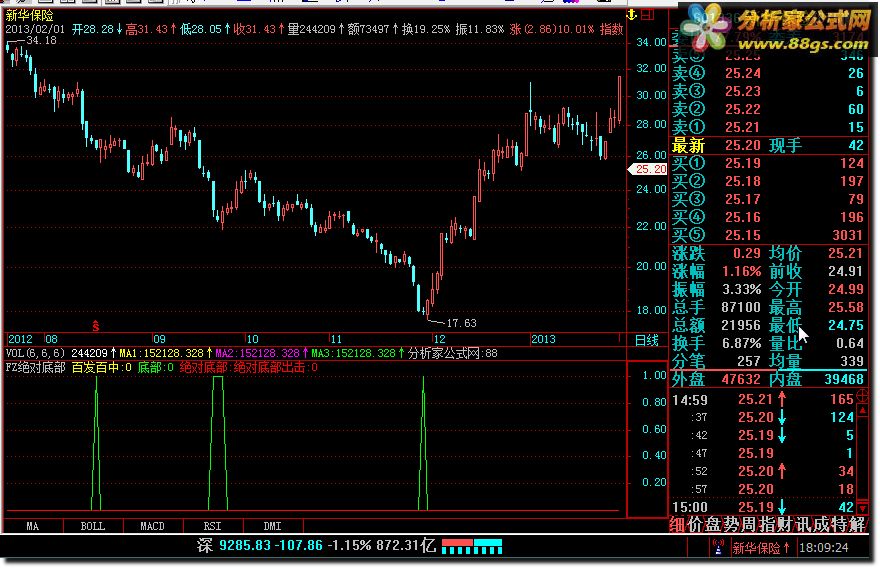Select the 盘 tab in the quote panel
880x568 pixels.
(x=713, y=524)
